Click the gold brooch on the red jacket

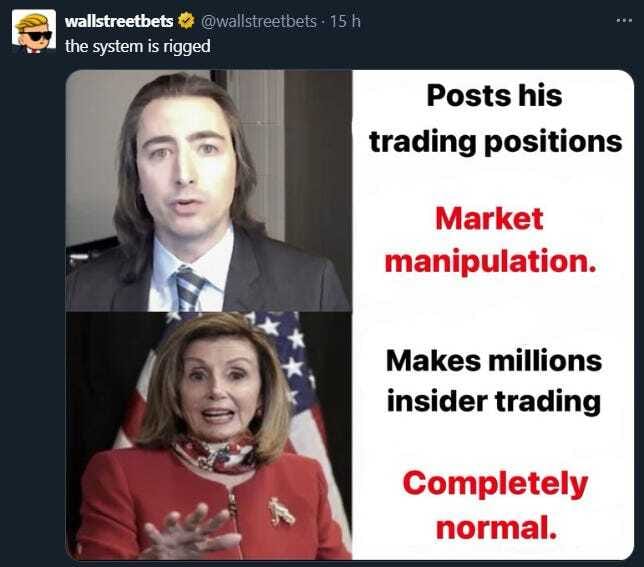tap(281, 512)
